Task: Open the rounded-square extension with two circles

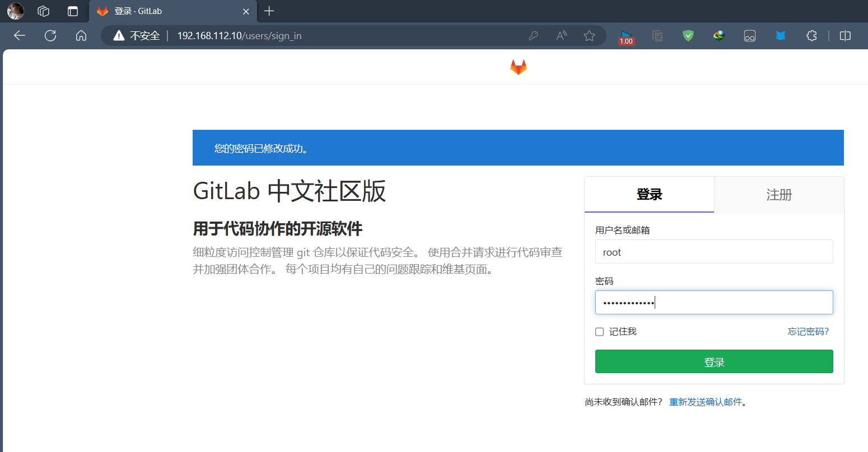Action: (x=750, y=36)
